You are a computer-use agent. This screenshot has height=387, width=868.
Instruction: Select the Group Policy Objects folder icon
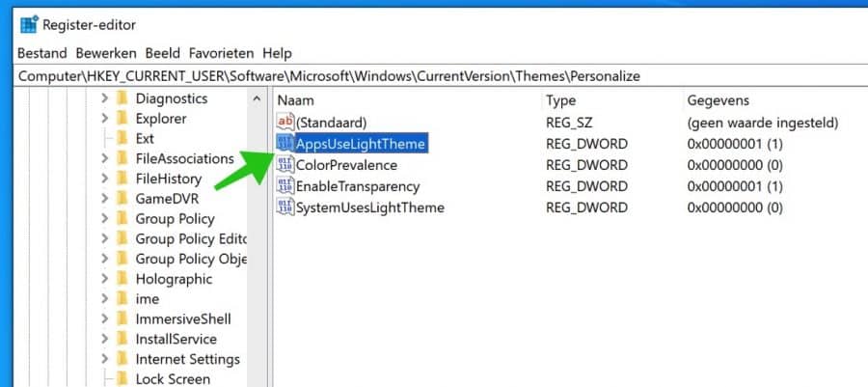point(122,259)
